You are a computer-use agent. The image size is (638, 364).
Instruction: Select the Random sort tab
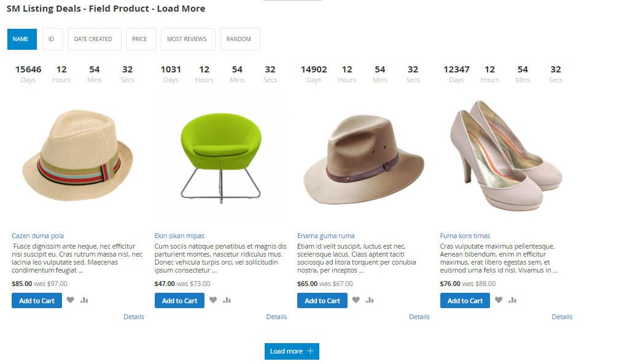(x=239, y=39)
